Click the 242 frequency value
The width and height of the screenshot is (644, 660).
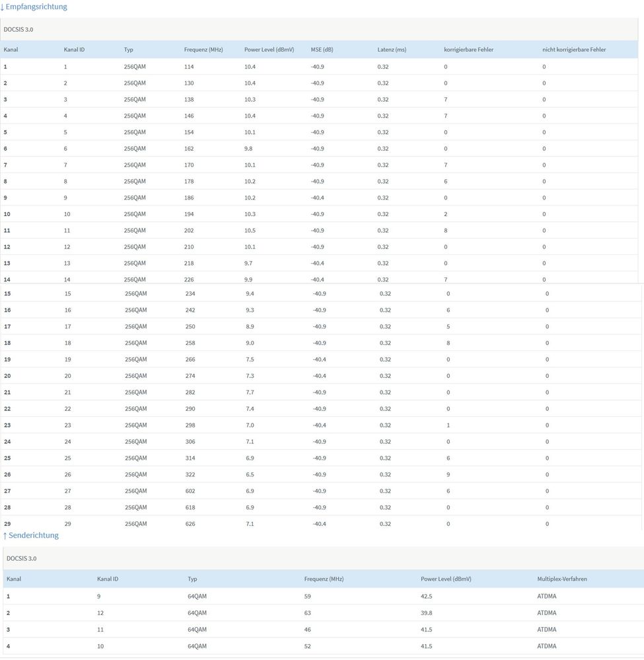(190, 311)
